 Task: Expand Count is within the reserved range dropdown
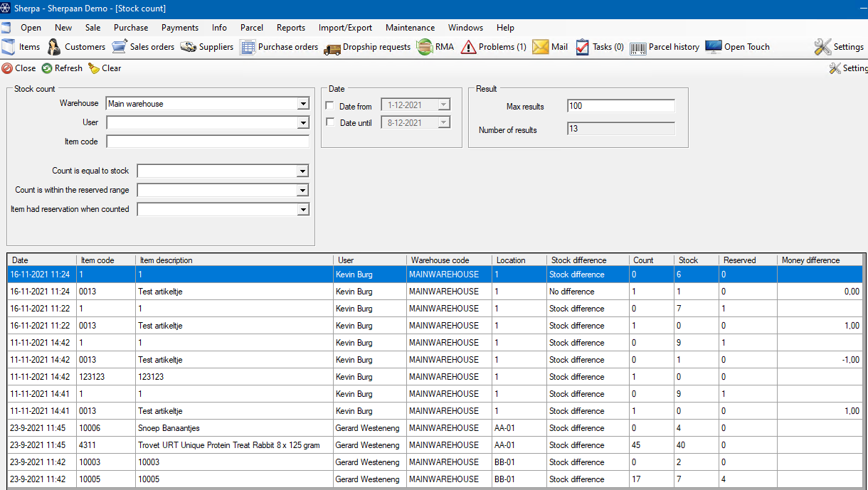point(303,191)
